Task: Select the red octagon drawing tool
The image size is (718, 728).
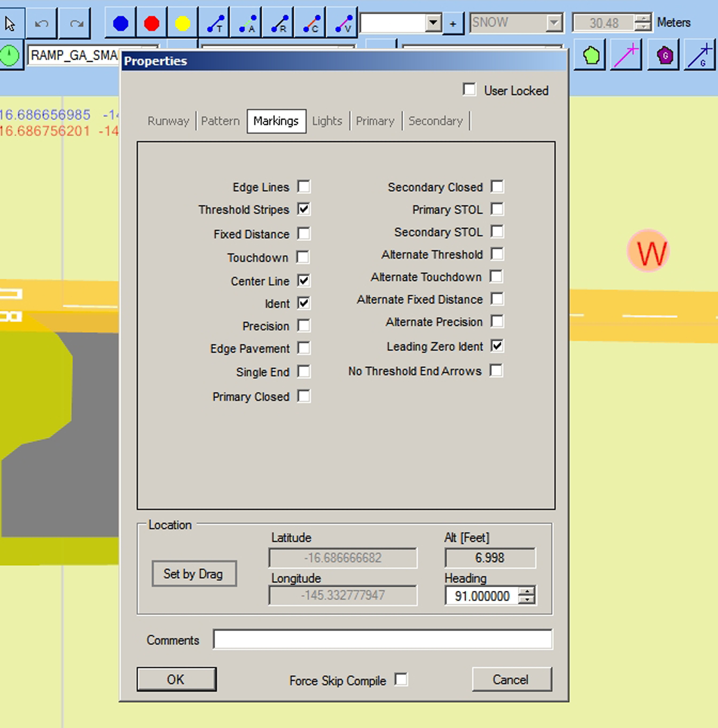Action: [x=152, y=23]
